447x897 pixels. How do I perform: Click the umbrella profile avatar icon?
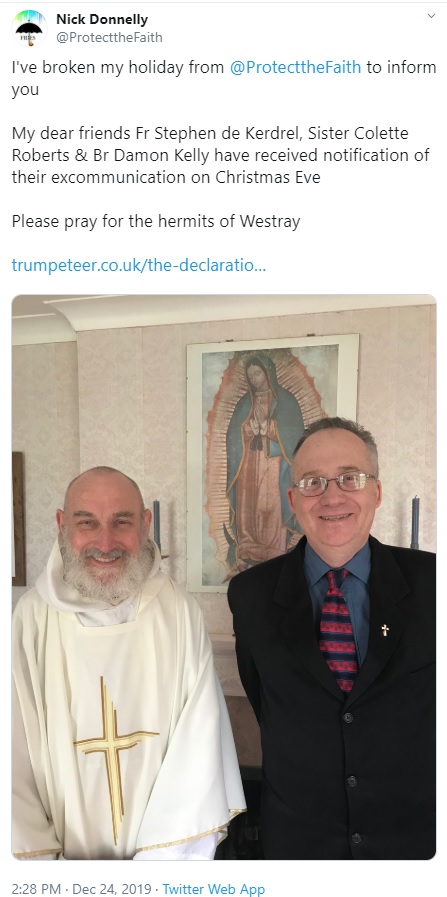tap(29, 27)
